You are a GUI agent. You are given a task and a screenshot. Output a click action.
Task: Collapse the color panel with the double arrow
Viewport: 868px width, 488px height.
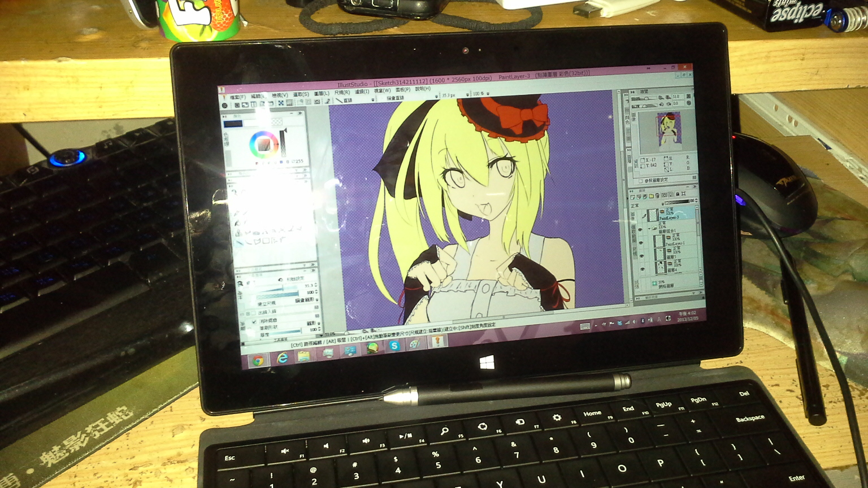(x=300, y=113)
